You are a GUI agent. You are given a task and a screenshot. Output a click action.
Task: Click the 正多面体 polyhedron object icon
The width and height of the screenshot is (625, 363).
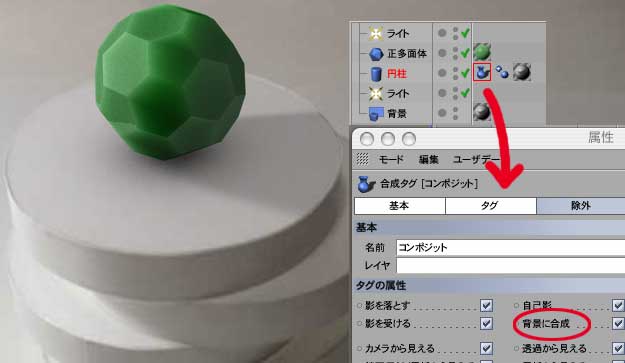coord(375,53)
